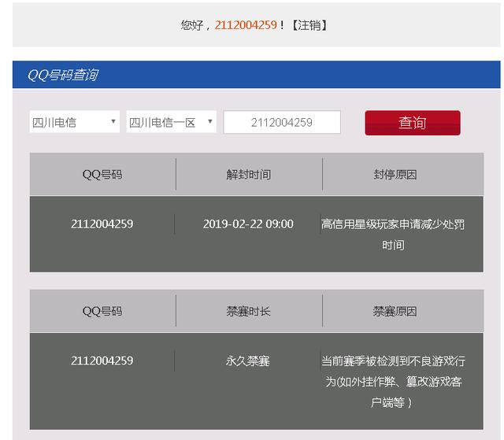The width and height of the screenshot is (504, 440).
Task: Select the QQ号码查询 blue header title
Action: click(63, 75)
